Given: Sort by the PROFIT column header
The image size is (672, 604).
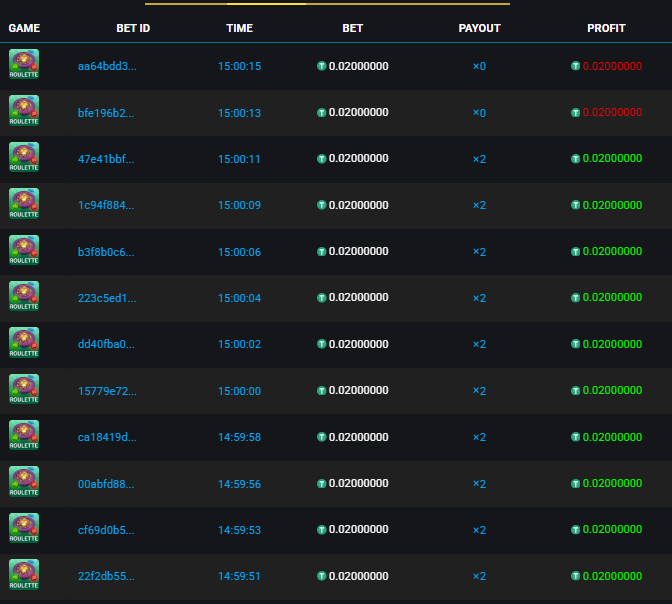Looking at the screenshot, I should [x=606, y=28].
